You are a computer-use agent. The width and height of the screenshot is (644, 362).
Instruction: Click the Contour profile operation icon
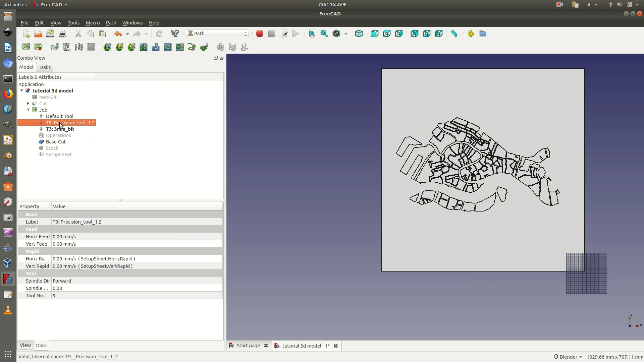coord(107,47)
